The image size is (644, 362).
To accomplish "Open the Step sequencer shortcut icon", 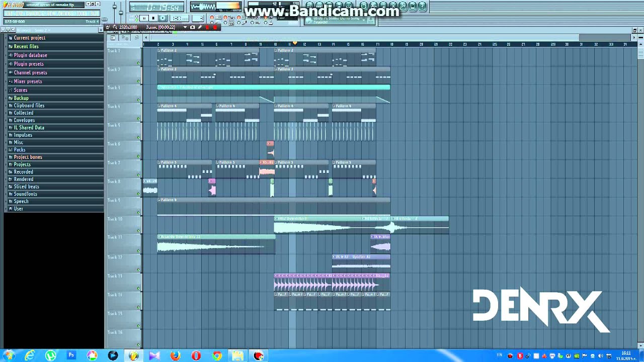I will click(x=319, y=6).
